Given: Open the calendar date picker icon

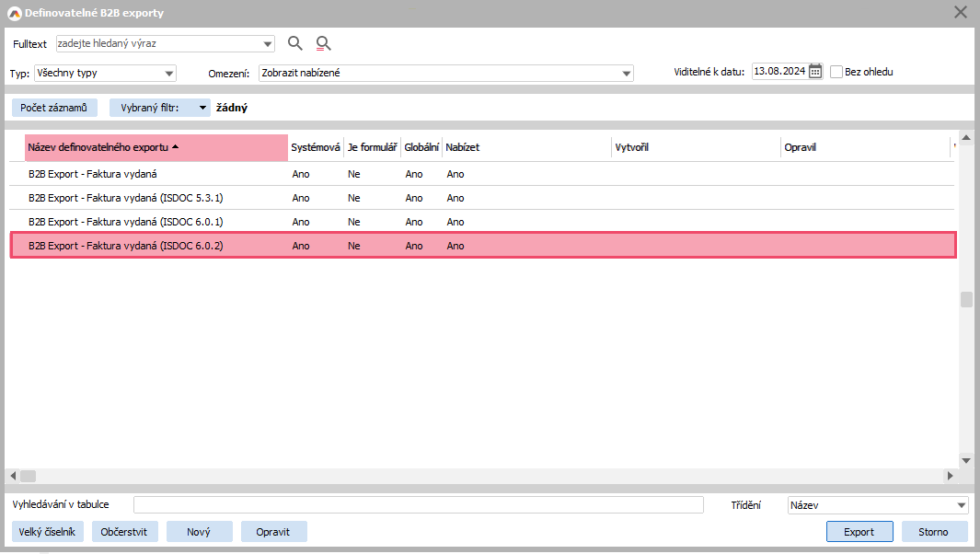Looking at the screenshot, I should click(815, 71).
